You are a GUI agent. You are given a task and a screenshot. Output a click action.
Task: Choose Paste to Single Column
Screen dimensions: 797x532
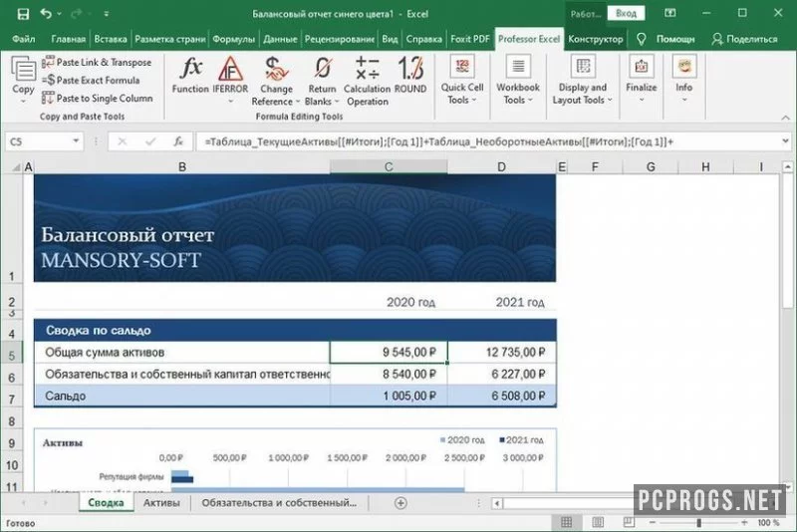click(97, 98)
